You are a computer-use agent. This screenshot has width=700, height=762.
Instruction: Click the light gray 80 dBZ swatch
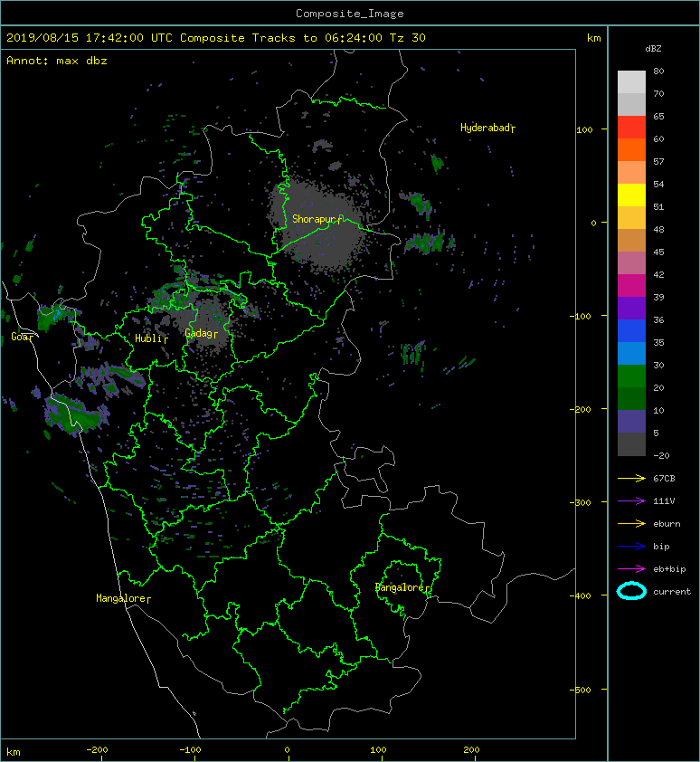(631, 82)
